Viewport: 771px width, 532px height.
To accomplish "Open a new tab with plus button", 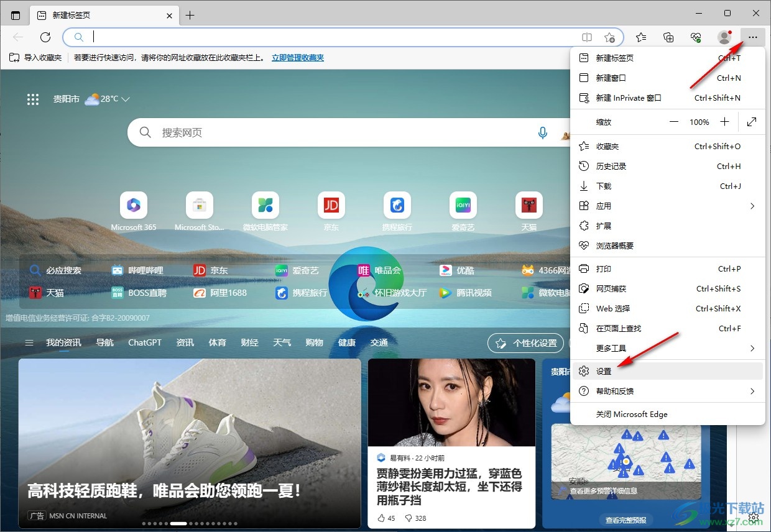I will point(190,15).
